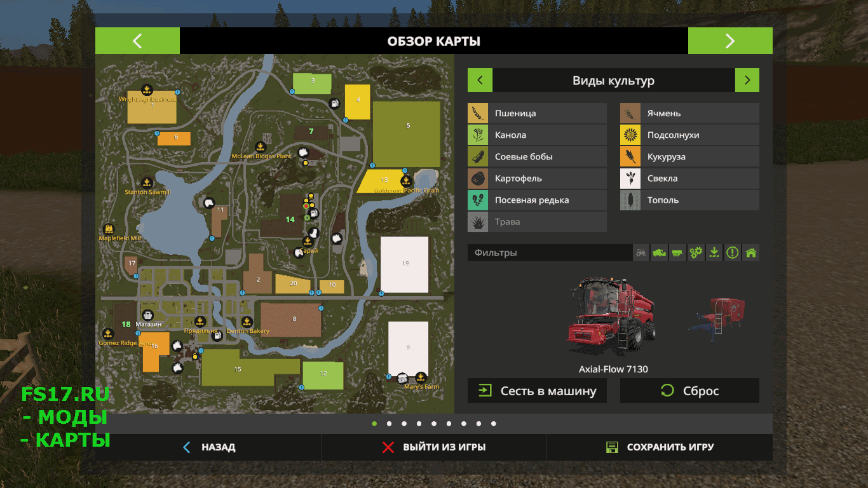Click СОХРАНИТЬ ИГРУ button
This screenshot has width=868, height=488.
pyautogui.click(x=660, y=447)
